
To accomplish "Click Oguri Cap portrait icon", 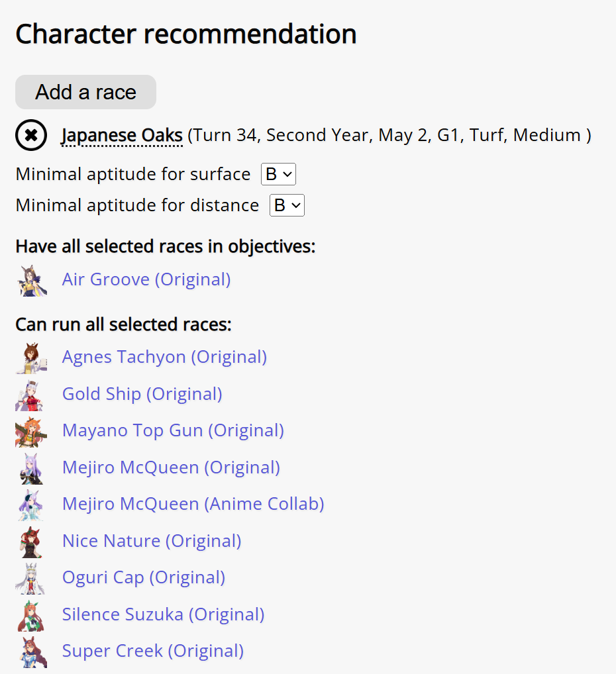I will pyautogui.click(x=31, y=578).
